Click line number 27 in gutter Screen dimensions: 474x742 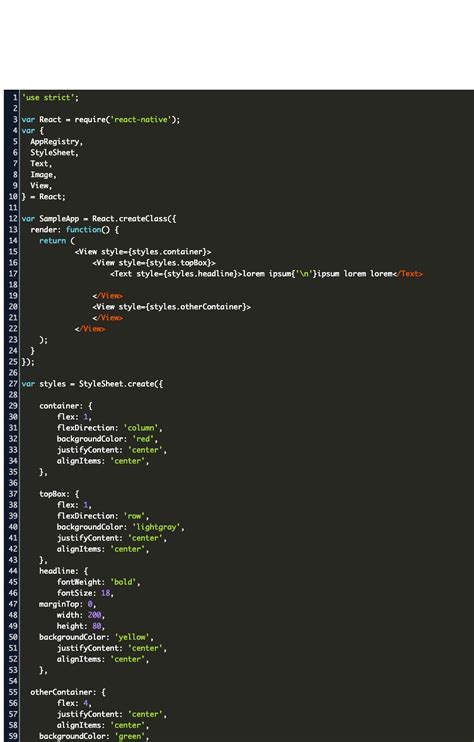tap(13, 384)
